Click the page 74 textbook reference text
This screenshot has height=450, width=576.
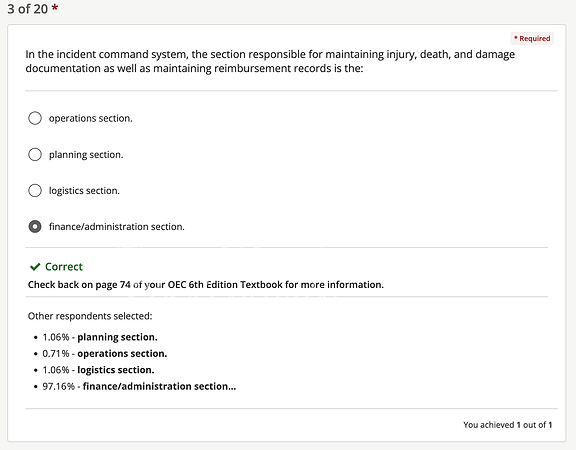coord(206,285)
